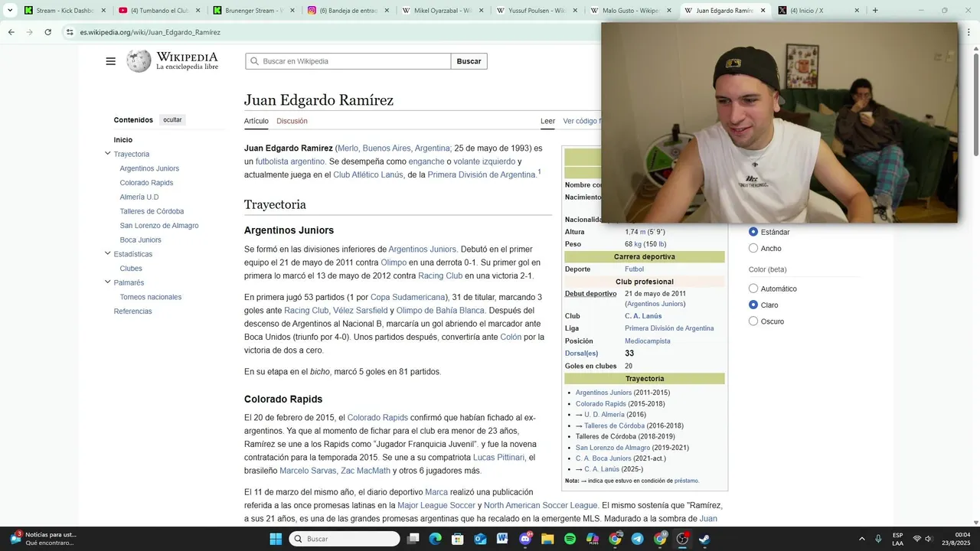Open the volume control in system tray
Screen dimensions: 980x551
(x=929, y=539)
